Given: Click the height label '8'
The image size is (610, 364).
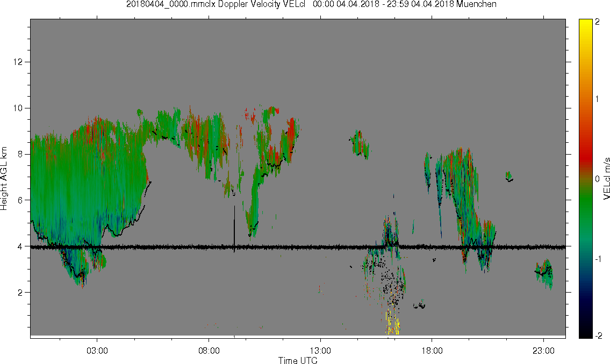Looking at the screenshot, I should pyautogui.click(x=20, y=154).
